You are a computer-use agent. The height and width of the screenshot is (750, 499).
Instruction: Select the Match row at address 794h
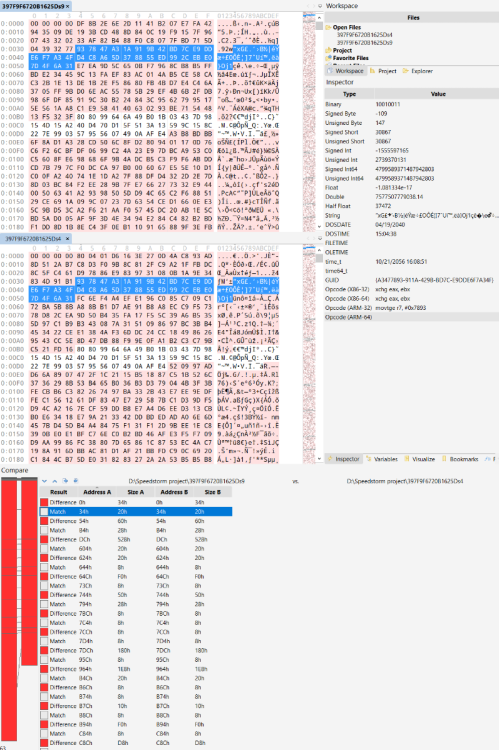(x=135, y=604)
